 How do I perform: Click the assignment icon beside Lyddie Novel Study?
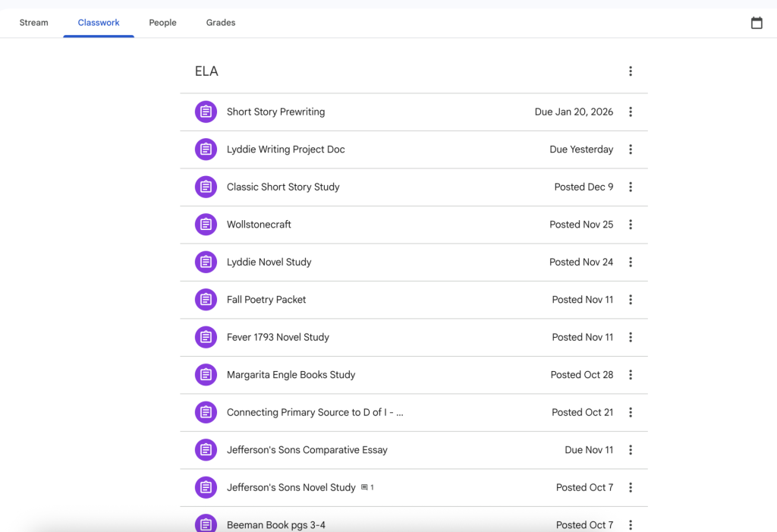pos(206,262)
